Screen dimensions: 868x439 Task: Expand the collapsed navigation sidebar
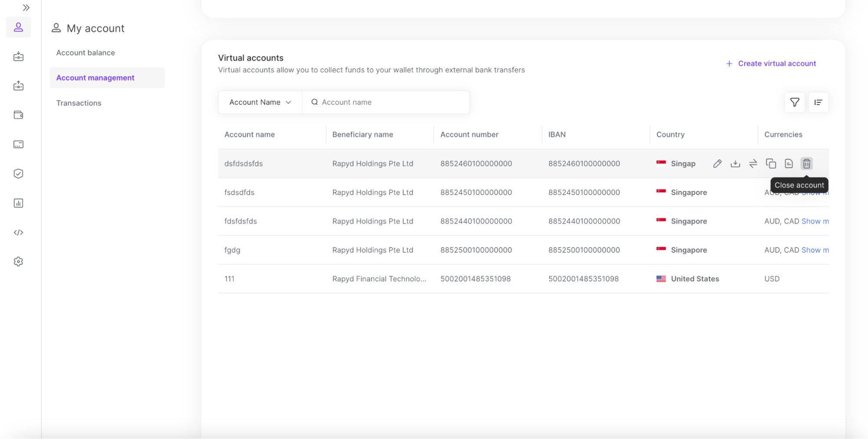coord(26,7)
